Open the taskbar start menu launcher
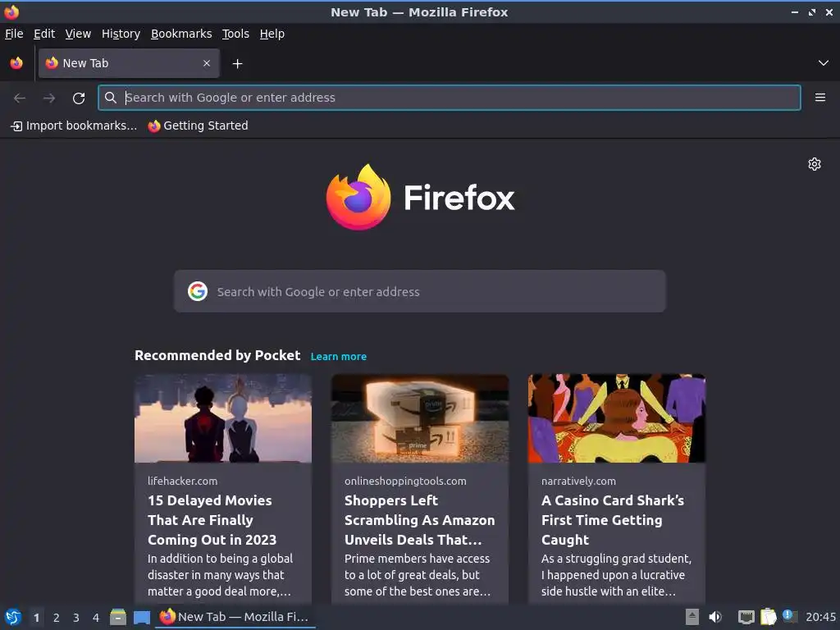 tap(13, 617)
